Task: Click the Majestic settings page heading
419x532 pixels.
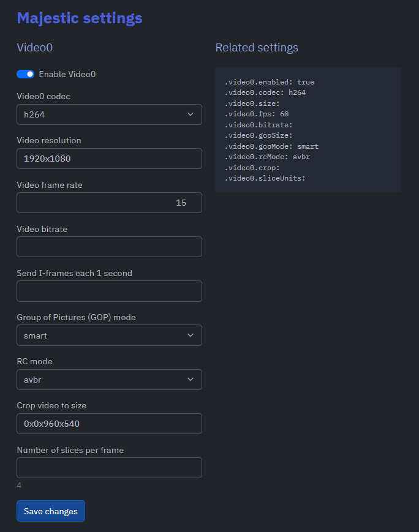Action: pyautogui.click(x=80, y=18)
